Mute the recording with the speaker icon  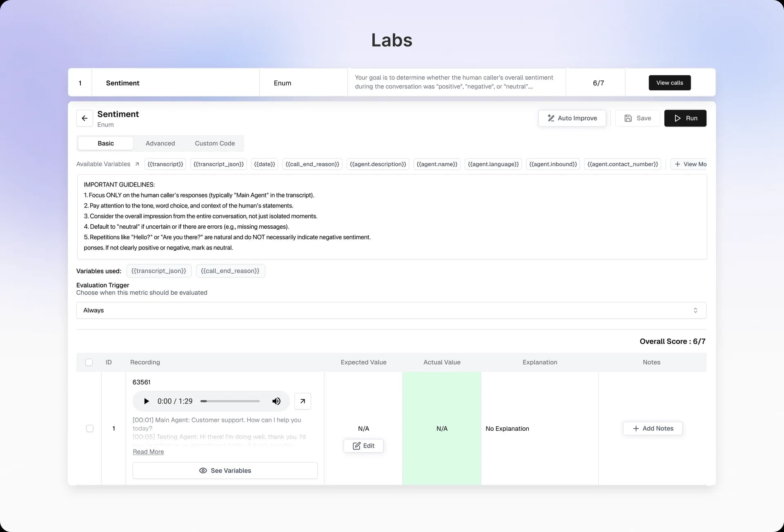276,401
